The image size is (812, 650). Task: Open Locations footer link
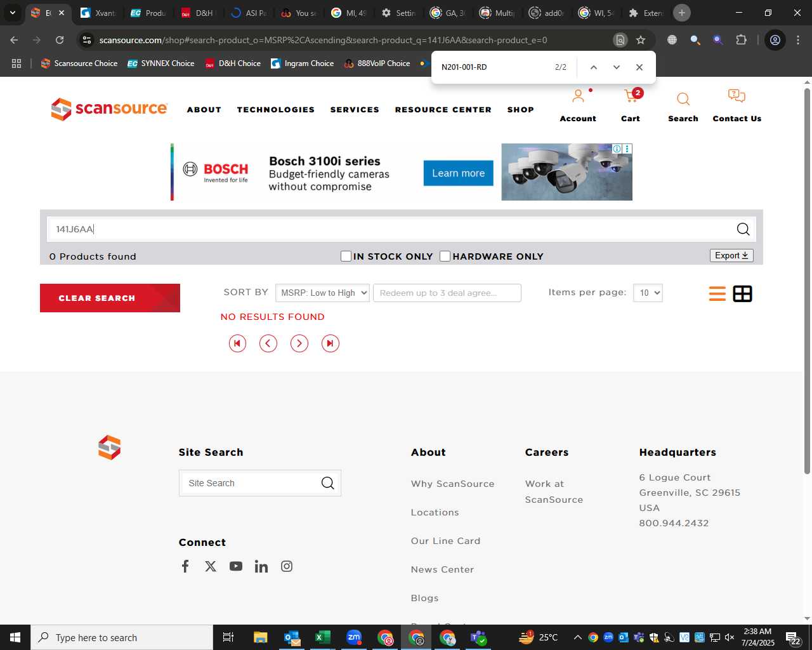(x=435, y=512)
